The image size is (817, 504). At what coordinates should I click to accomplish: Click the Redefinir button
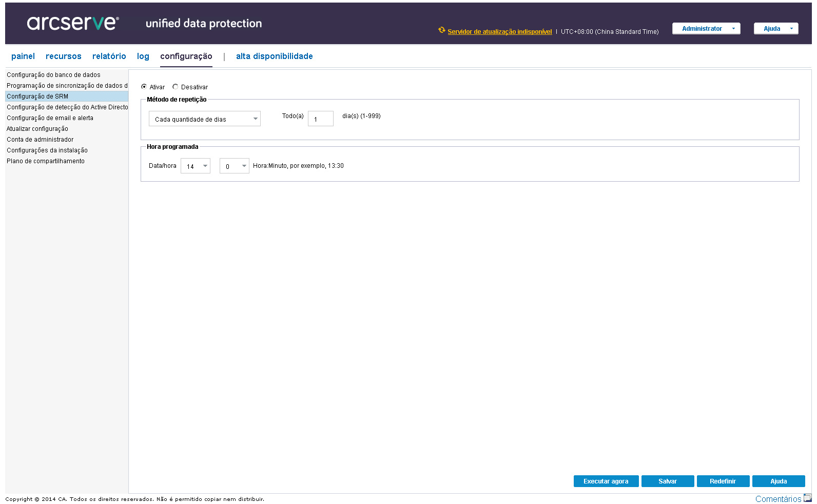pos(723,481)
